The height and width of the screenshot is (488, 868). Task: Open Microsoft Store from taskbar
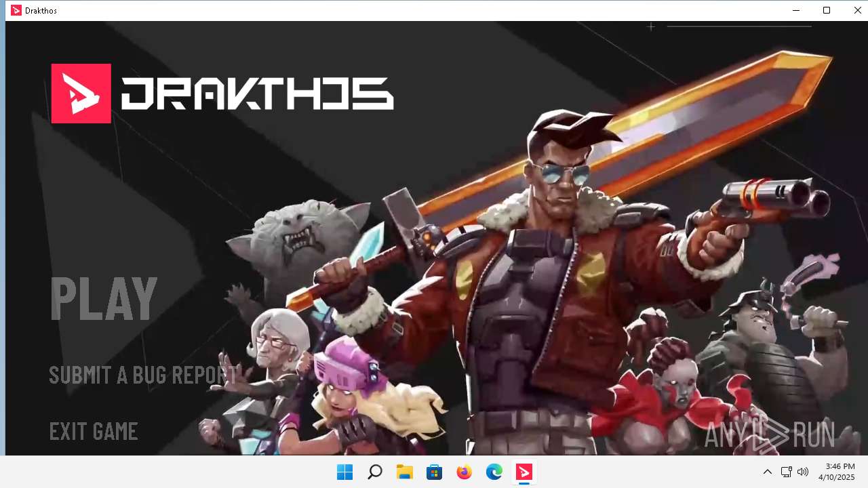(x=434, y=472)
